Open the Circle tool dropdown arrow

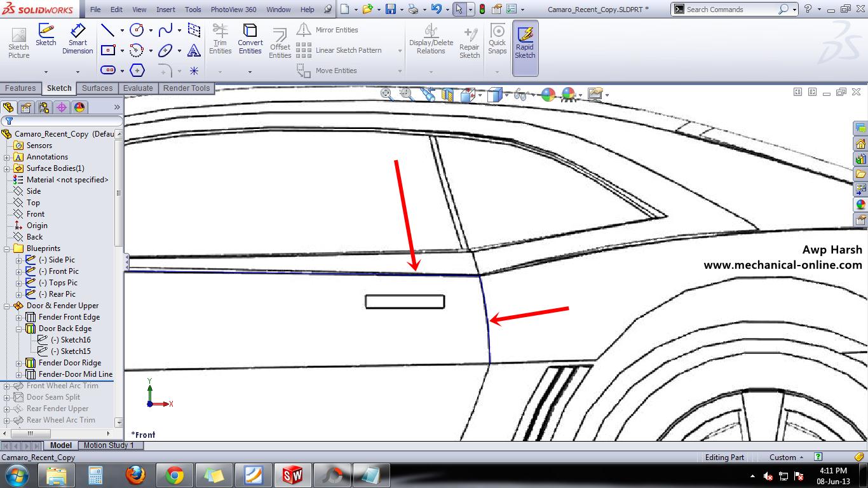tap(151, 30)
